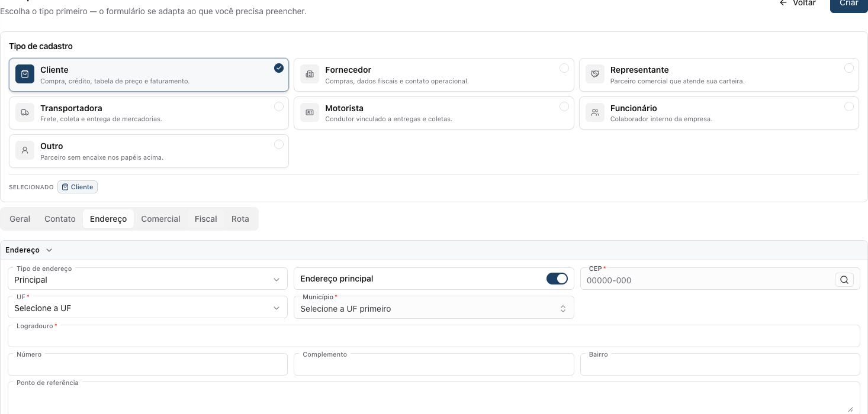868x414 pixels.
Task: Switch to the Geral tab
Action: [20, 219]
